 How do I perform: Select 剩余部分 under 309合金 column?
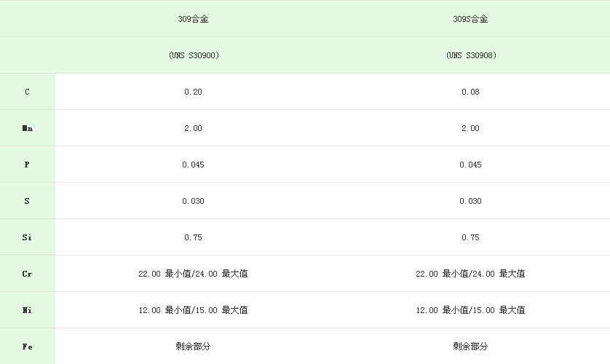(193, 346)
